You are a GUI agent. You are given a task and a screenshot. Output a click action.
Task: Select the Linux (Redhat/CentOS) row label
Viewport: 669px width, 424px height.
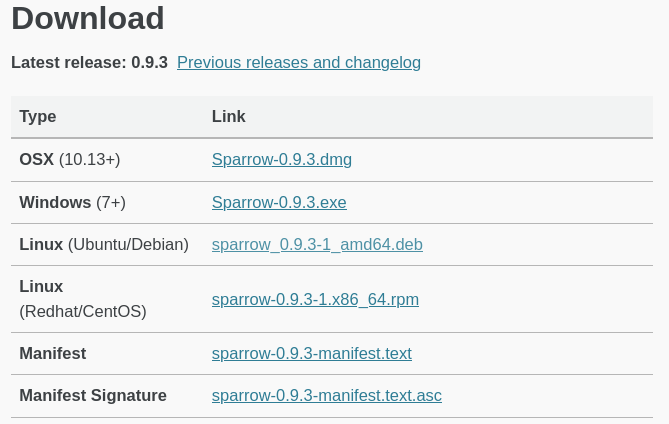pos(83,299)
